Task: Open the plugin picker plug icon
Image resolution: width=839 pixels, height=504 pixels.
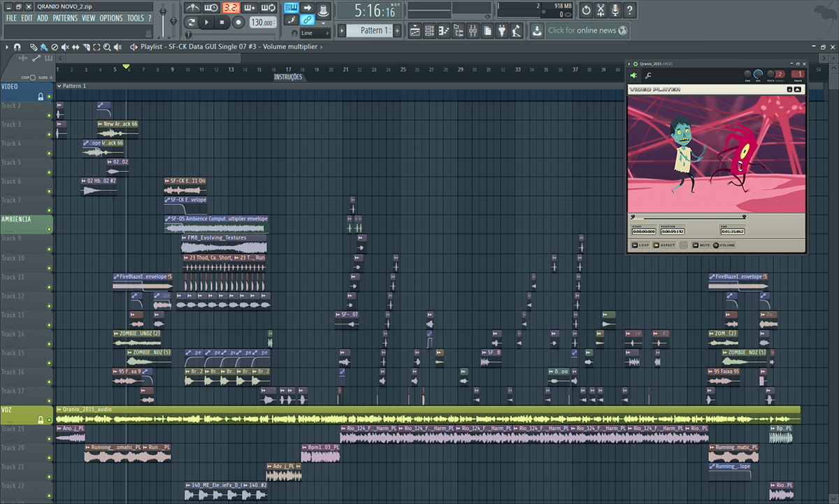Action: tap(502, 31)
